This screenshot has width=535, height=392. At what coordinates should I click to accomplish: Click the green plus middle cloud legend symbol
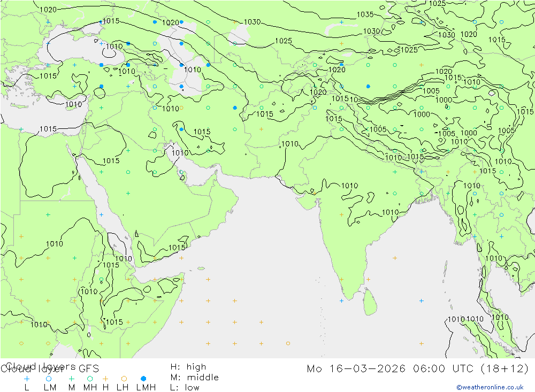(x=71, y=379)
